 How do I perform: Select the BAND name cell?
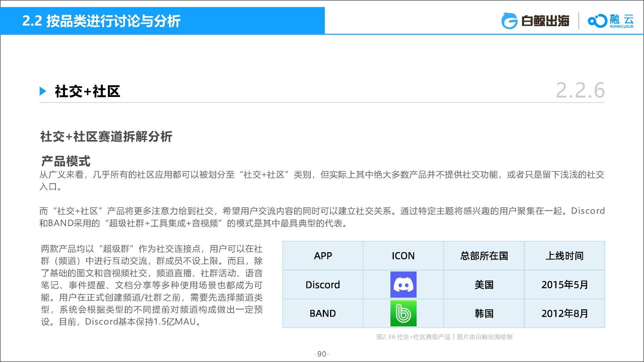pyautogui.click(x=323, y=313)
